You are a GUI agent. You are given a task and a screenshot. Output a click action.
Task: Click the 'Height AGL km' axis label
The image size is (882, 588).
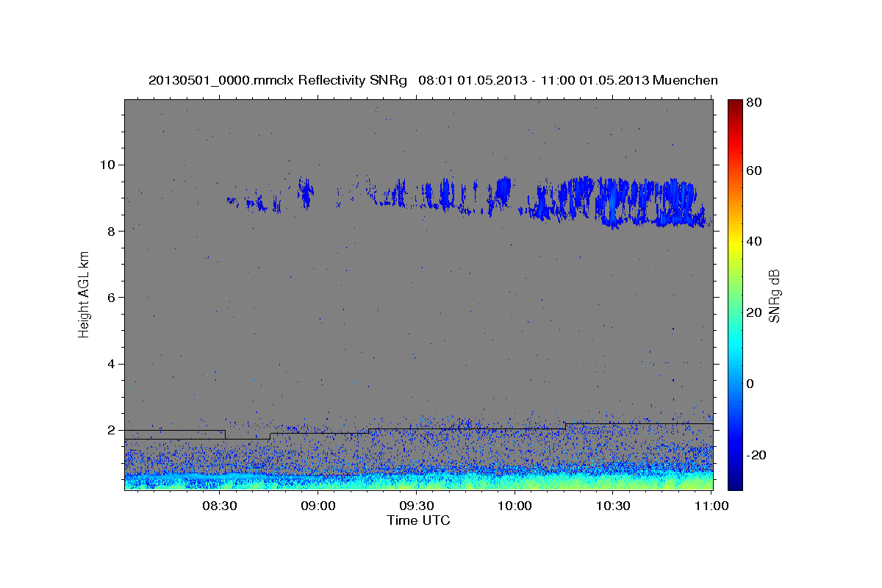click(84, 295)
